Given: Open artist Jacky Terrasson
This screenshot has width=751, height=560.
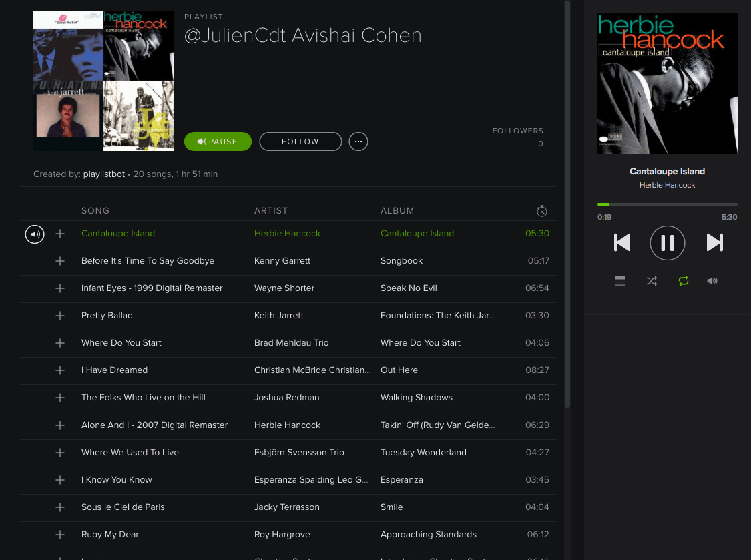Looking at the screenshot, I should [287, 507].
